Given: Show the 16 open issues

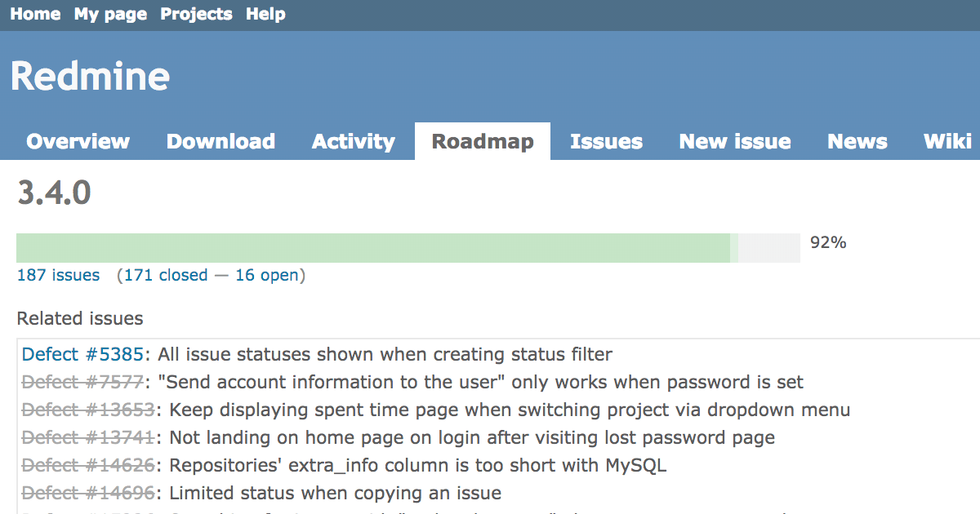Looking at the screenshot, I should coord(267,276).
